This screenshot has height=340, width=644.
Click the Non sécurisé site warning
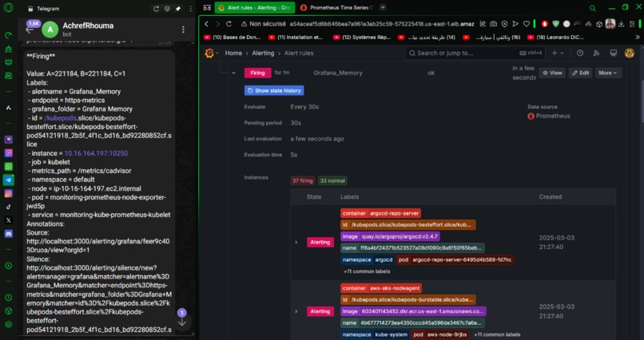(x=263, y=24)
